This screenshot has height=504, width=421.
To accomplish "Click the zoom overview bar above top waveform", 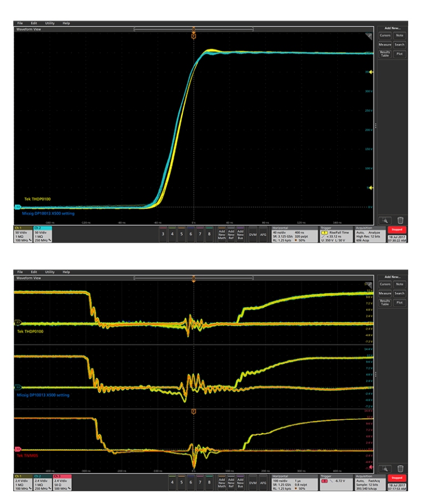I will click(193, 29).
